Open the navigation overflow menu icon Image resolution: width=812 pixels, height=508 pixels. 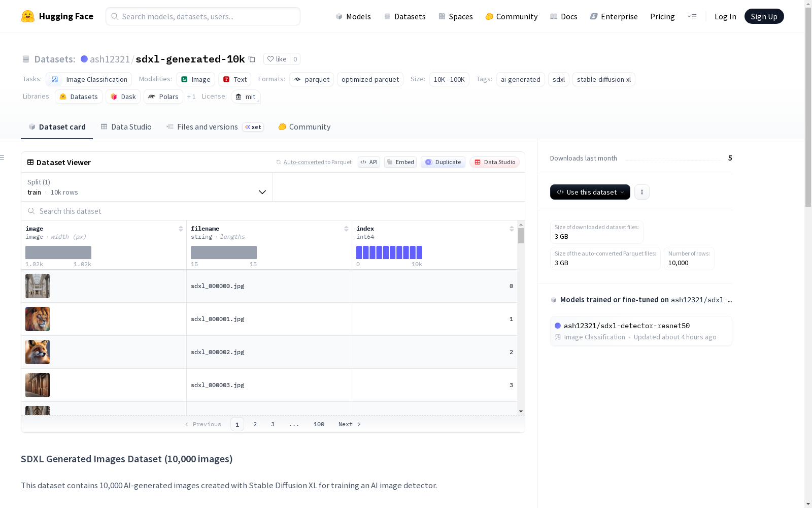pyautogui.click(x=692, y=16)
